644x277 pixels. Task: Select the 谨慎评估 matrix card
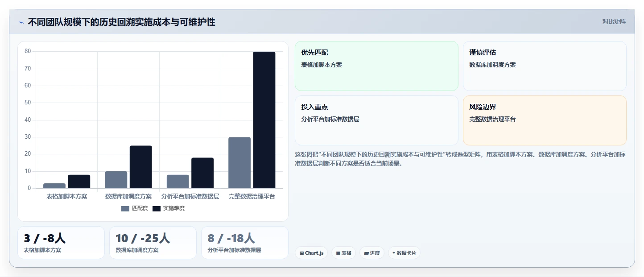click(x=545, y=66)
